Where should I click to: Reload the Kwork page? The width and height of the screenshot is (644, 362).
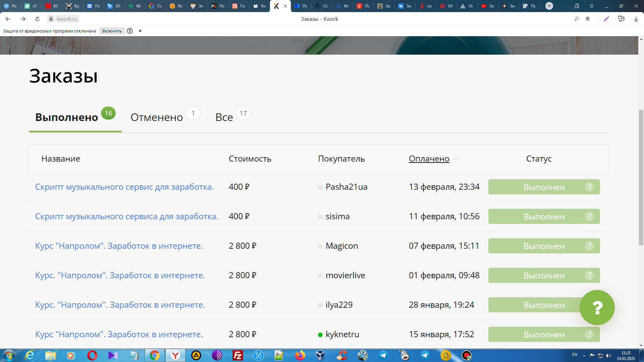[37, 19]
